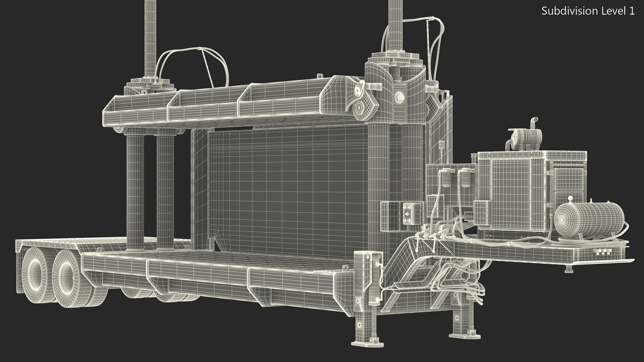Click the 'Subdivision Level 1' label
The width and height of the screenshot is (644, 362).
(x=588, y=11)
